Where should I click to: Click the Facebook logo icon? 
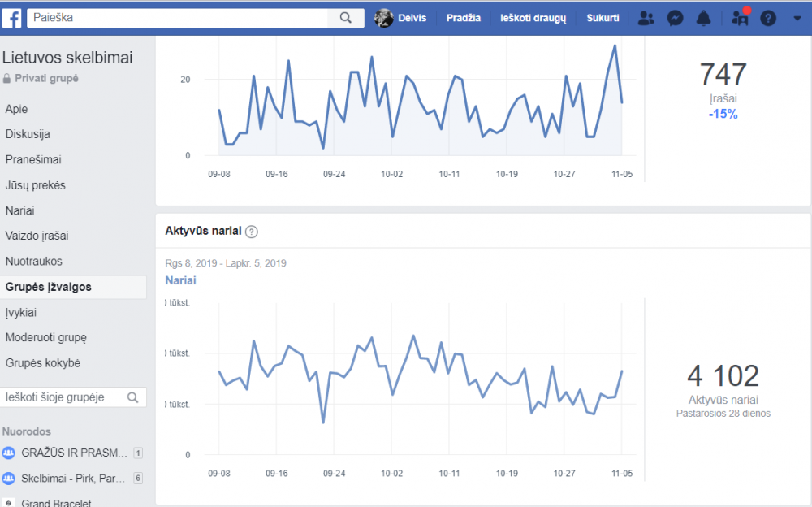point(11,18)
